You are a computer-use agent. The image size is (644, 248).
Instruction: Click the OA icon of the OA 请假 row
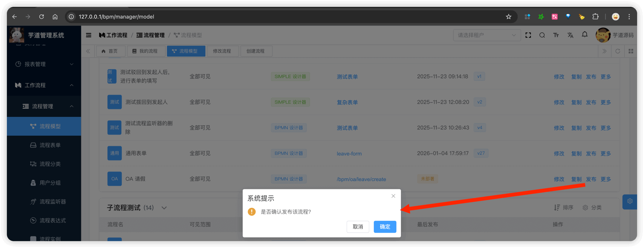pyautogui.click(x=115, y=179)
